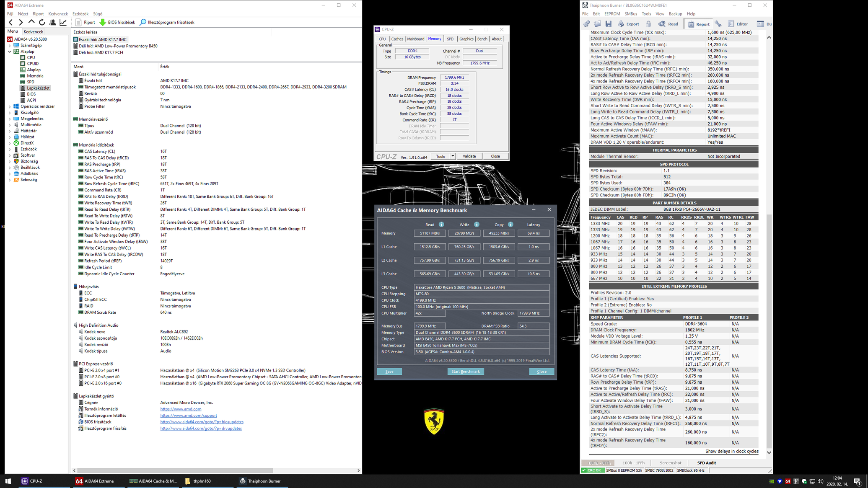This screenshot has width=868, height=488.
Task: Switch to thphn160 taskbar item
Action: coord(202,481)
